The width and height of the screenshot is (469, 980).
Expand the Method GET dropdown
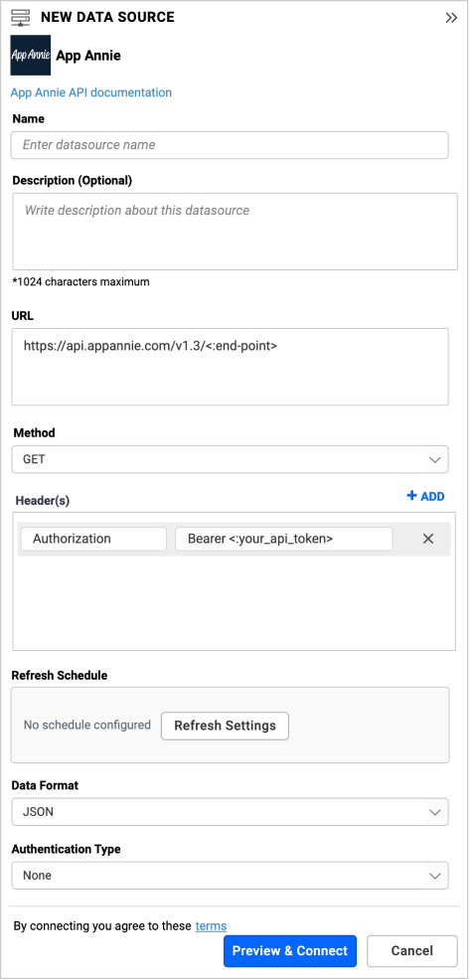coord(230,459)
